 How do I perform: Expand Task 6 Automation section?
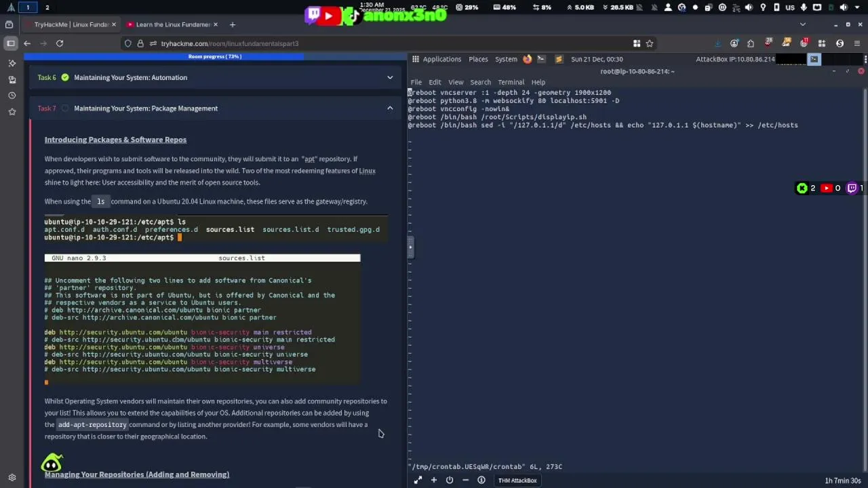(x=390, y=77)
